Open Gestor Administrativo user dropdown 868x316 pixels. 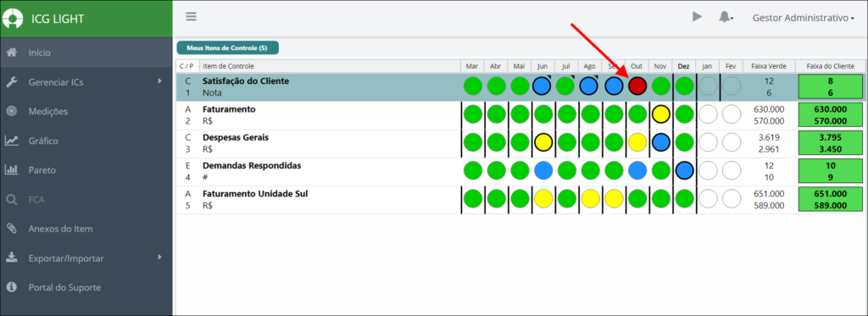click(803, 18)
